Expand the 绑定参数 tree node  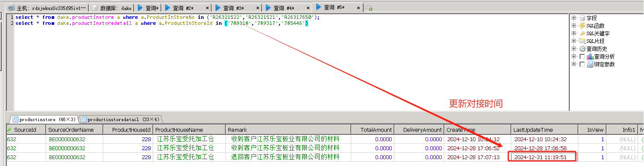coord(574,64)
